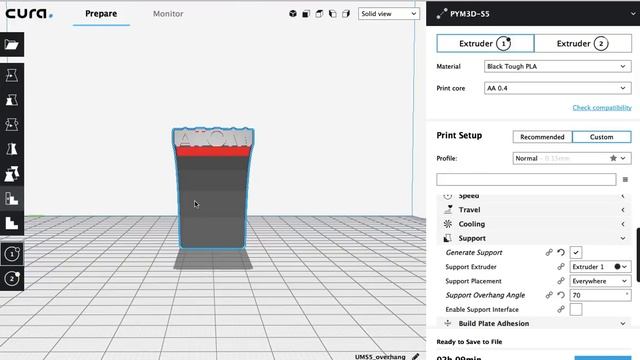Screen dimensions: 640x360
Task: Click the Ready to Save to File text
Action: coord(469,342)
